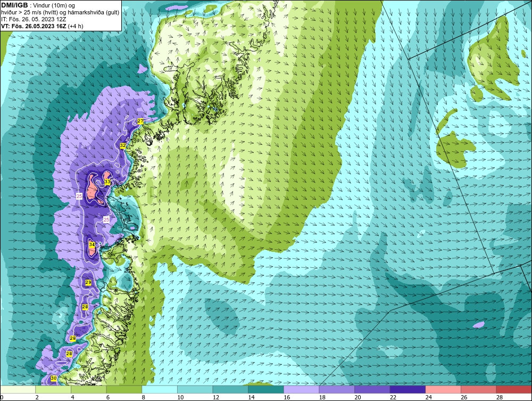Click the legend scale number 24
The image size is (532, 401).
click(428, 397)
